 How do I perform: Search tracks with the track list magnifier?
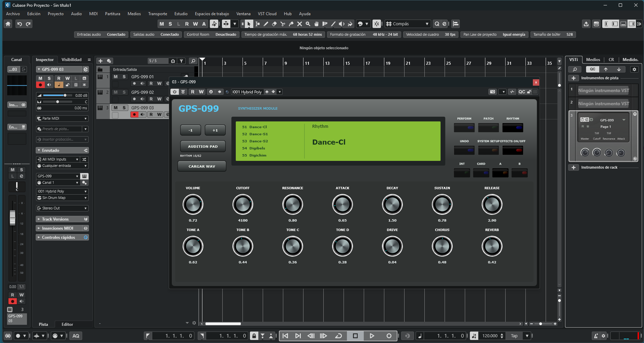pos(193,61)
